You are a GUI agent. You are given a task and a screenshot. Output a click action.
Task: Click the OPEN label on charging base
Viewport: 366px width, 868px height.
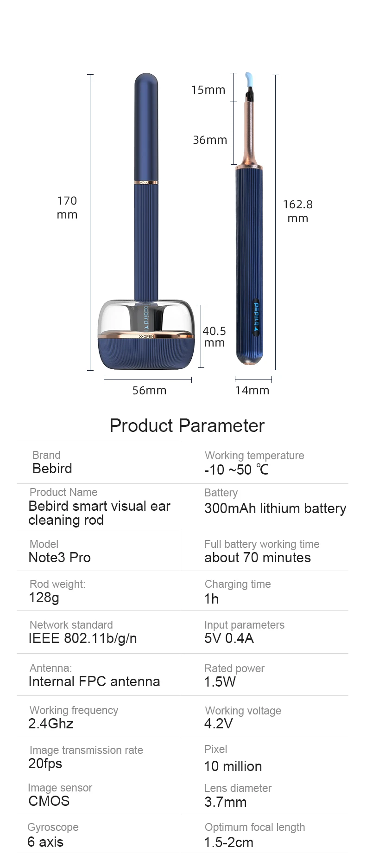coord(146,336)
